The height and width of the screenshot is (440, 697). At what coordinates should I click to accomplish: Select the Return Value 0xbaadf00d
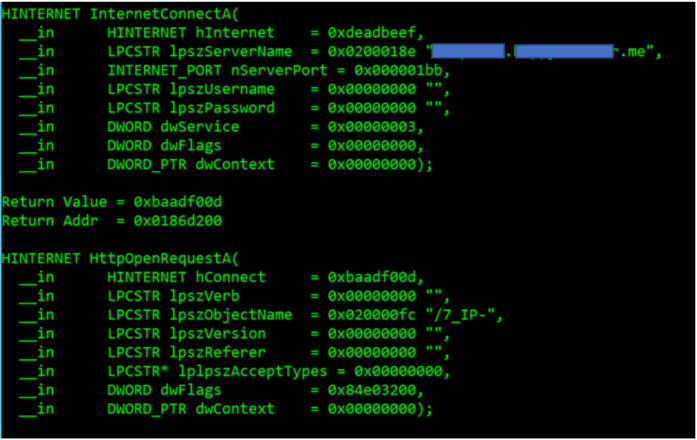coord(177,202)
